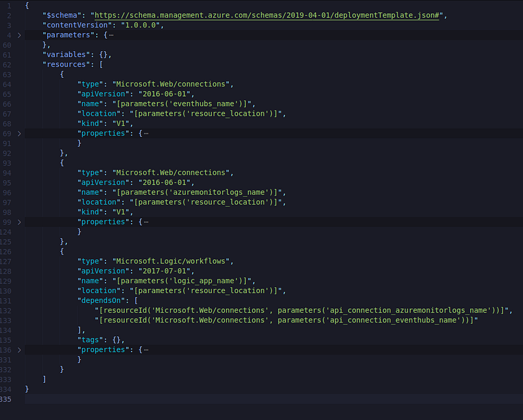Click line number 62 in the gutter
This screenshot has width=523, height=420.
(7, 65)
